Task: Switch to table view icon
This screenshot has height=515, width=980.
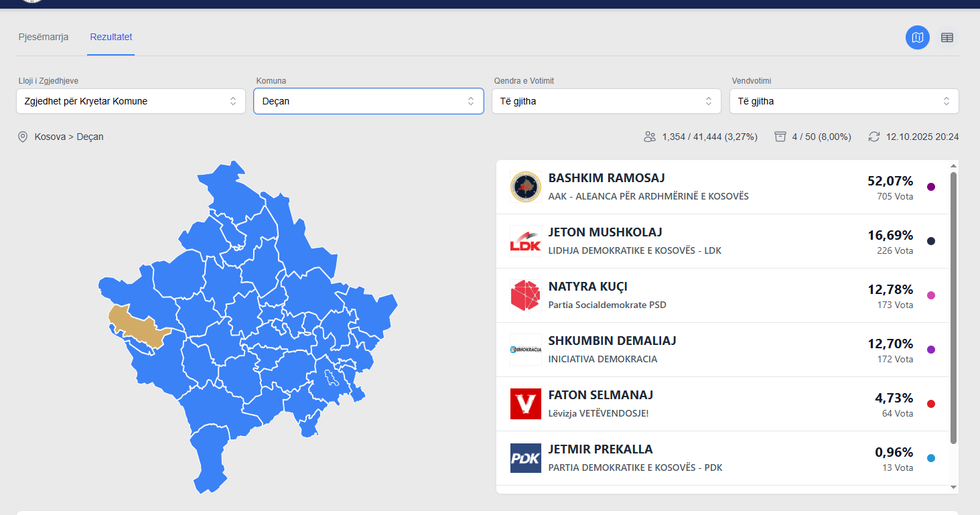Action: tap(947, 38)
